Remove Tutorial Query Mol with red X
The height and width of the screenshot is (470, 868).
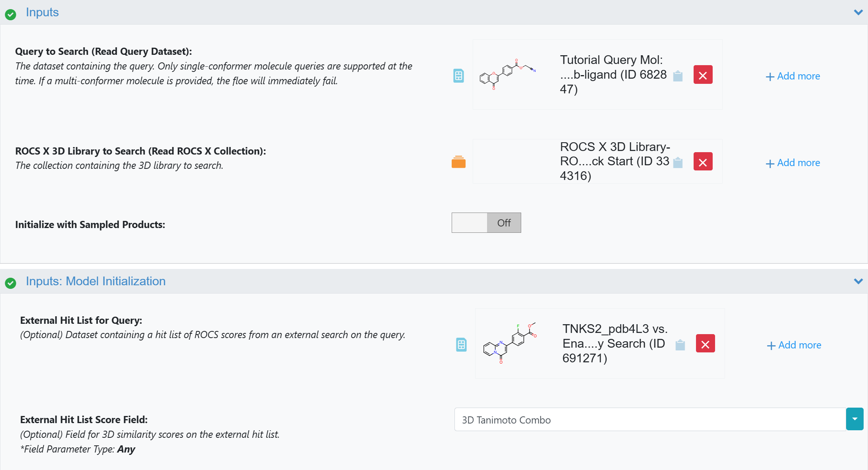(x=703, y=75)
